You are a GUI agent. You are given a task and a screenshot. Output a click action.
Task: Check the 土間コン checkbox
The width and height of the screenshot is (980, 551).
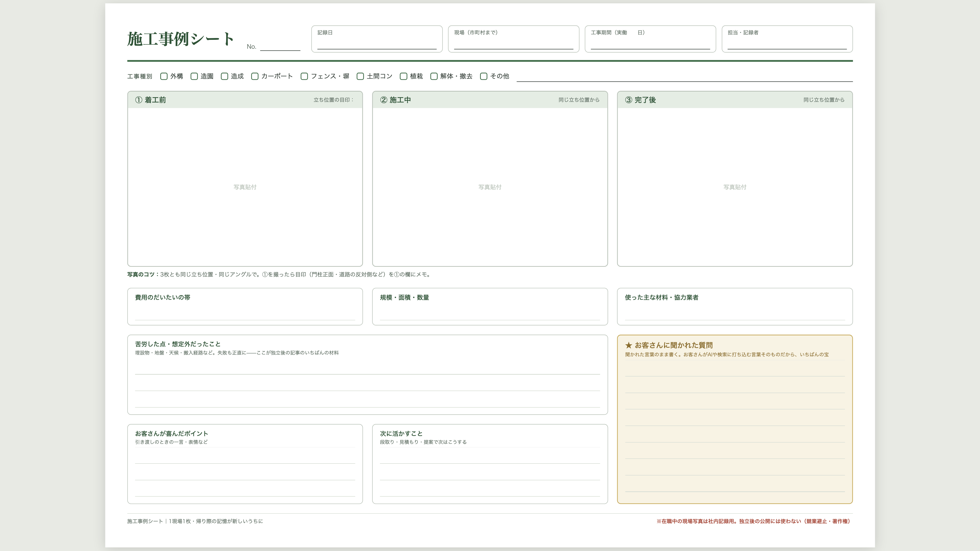point(360,77)
